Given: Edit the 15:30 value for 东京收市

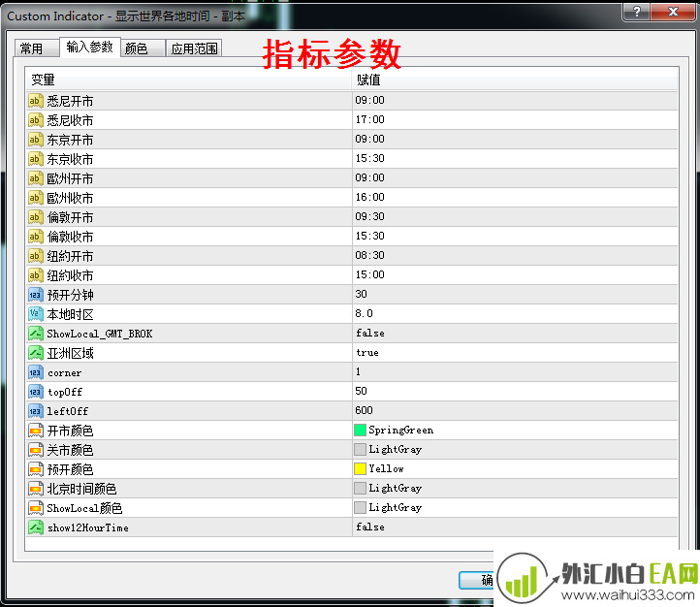Looking at the screenshot, I should coord(369,158).
